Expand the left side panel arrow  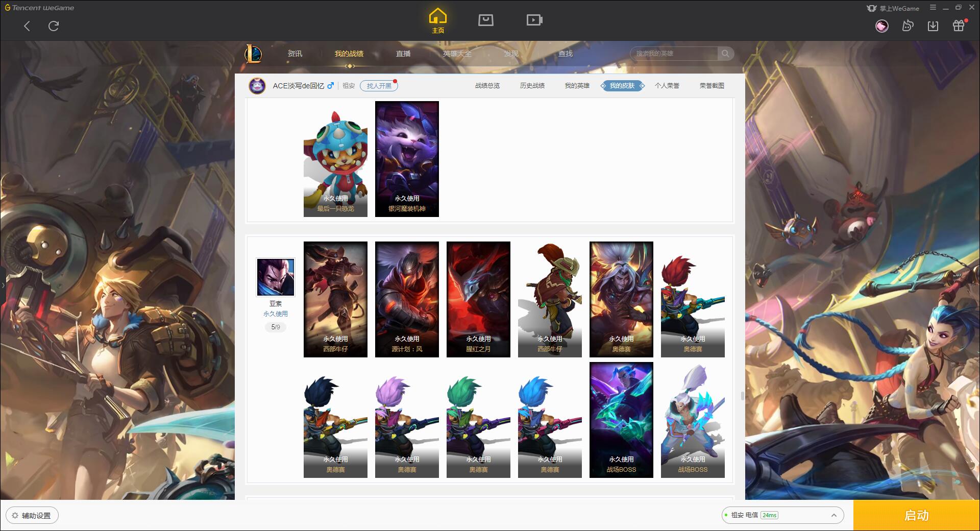click(3, 285)
